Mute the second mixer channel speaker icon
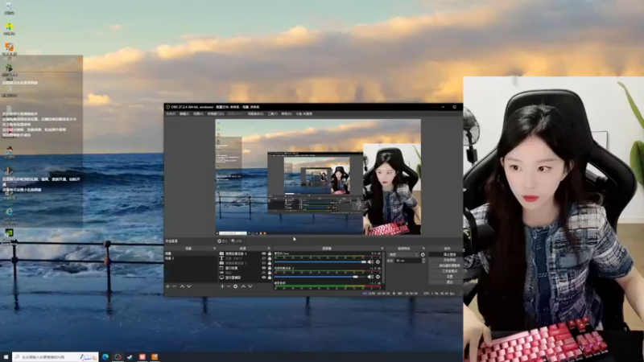 (x=370, y=277)
